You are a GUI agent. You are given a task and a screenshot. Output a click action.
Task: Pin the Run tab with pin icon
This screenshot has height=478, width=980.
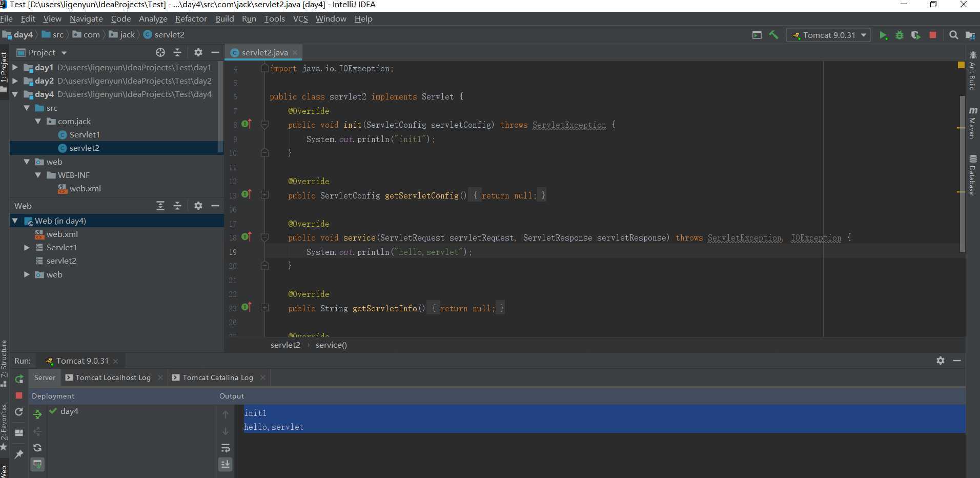pos(19,454)
